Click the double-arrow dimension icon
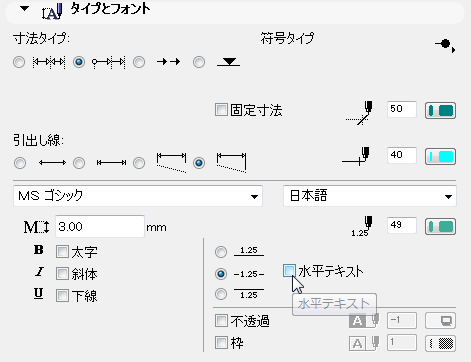Image resolution: width=471 pixels, height=362 pixels. pyautogui.click(x=168, y=62)
